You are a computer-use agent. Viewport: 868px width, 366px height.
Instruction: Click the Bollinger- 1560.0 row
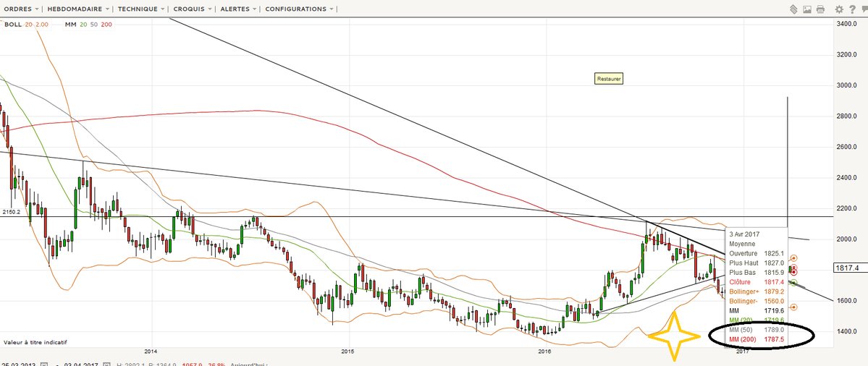[757, 301]
